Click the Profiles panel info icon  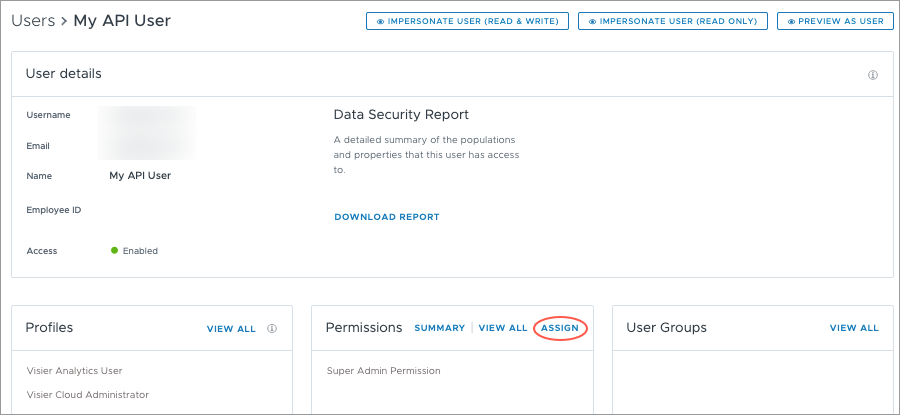[x=272, y=328]
